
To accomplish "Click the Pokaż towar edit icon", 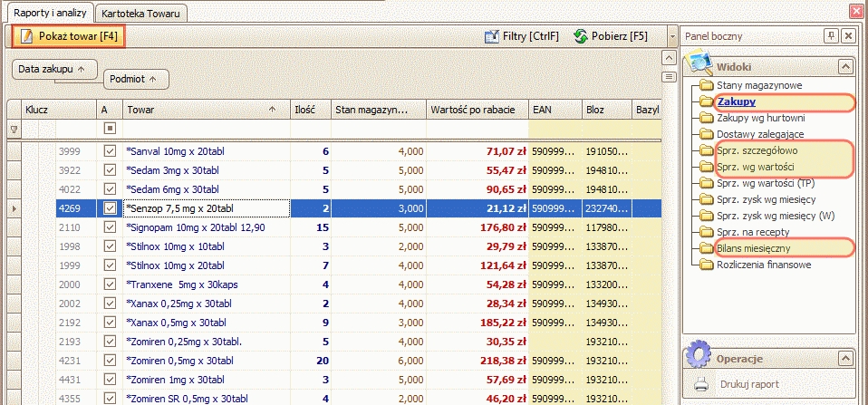I will [27, 36].
